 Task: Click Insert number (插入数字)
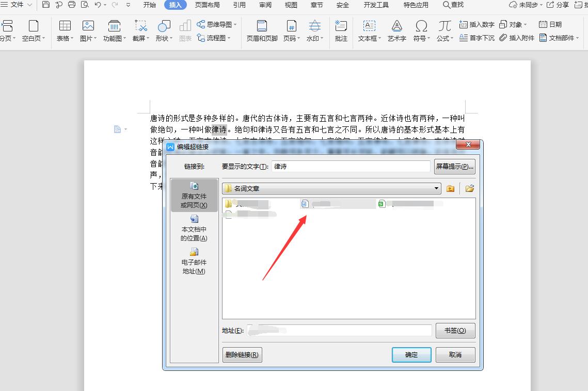[477, 24]
